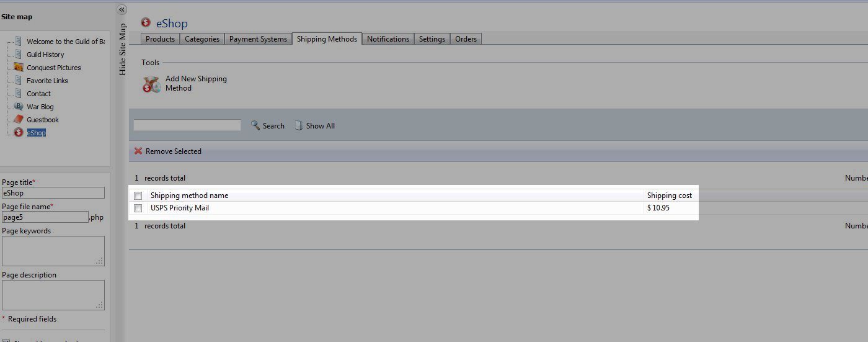Select War Blog in site map
Viewport: 868px width, 342px height.
pyautogui.click(x=40, y=107)
